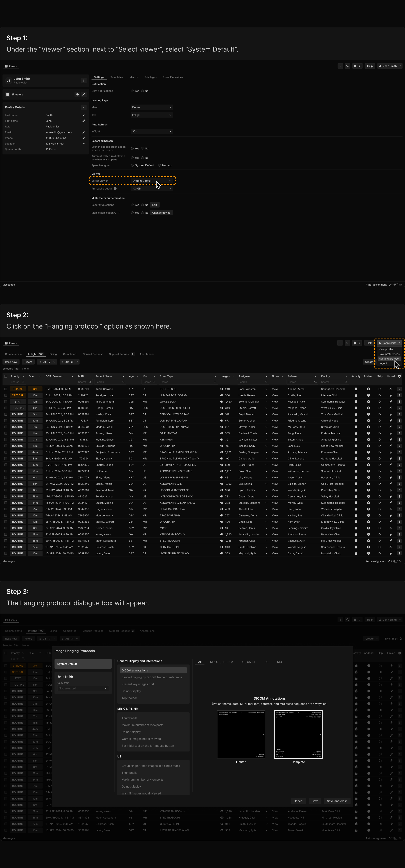Viewport: 405px width, 868px height.
Task: Open the Landing Page Tab dropdown showing Inflight
Action: (x=152, y=115)
